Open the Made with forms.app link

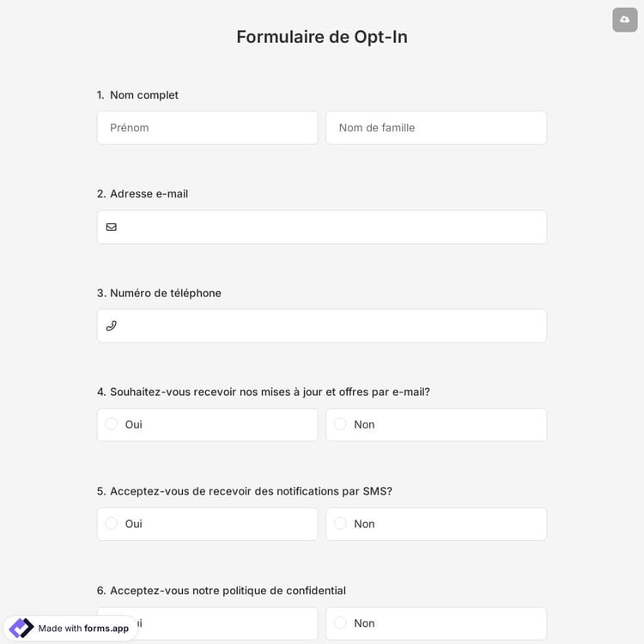[x=83, y=628]
